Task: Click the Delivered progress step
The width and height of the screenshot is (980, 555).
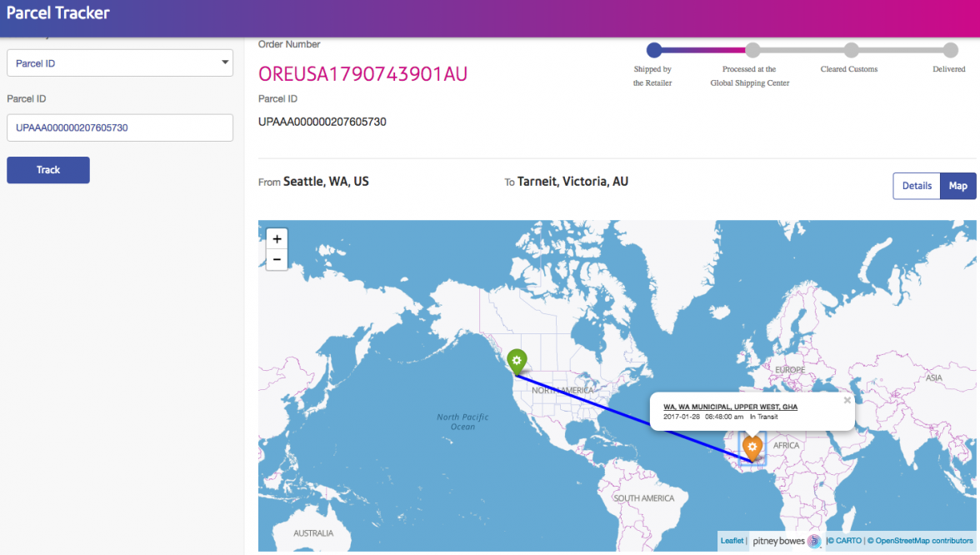Action: coord(950,50)
